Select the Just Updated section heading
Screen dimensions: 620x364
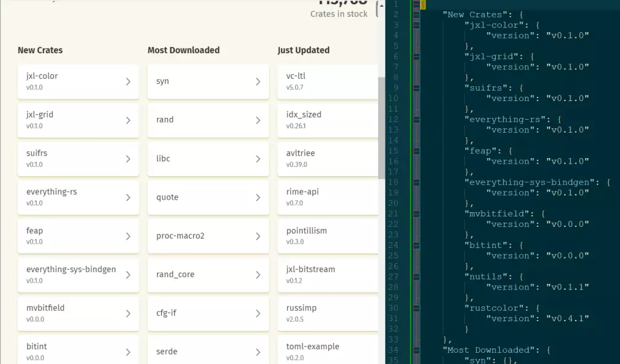[x=305, y=50]
